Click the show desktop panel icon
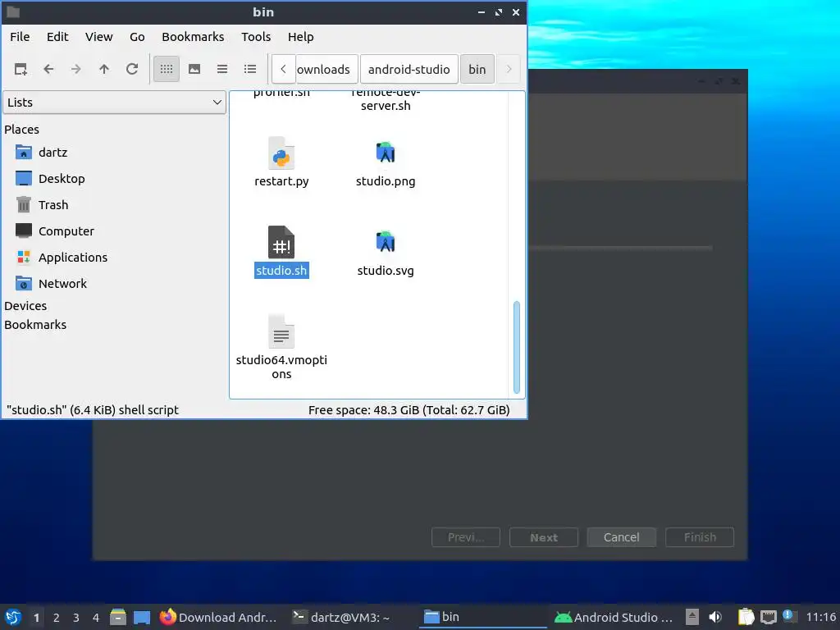 142,617
